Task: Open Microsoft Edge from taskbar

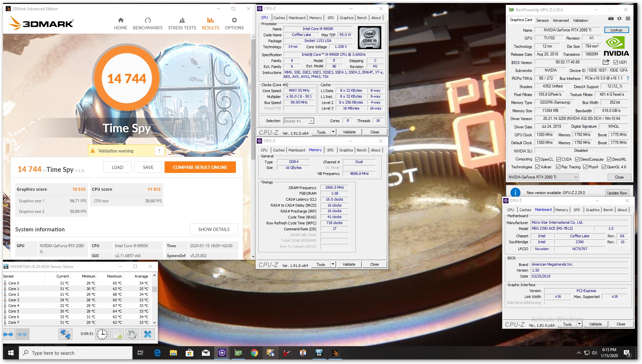Action: 157,353
